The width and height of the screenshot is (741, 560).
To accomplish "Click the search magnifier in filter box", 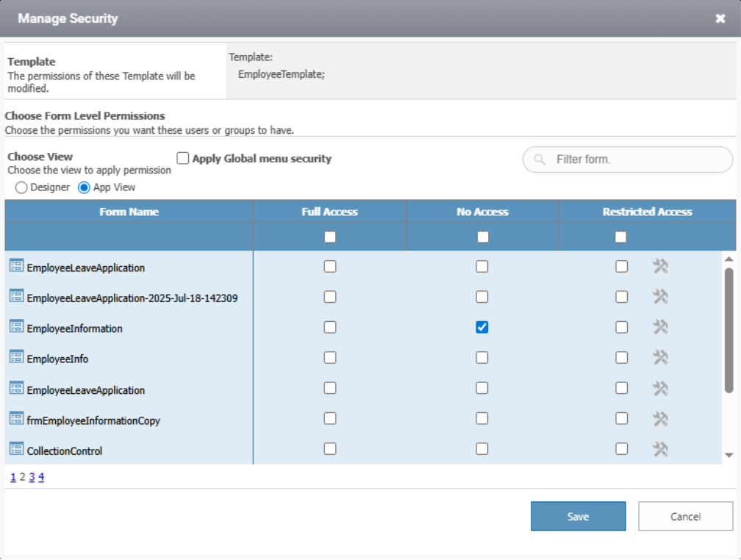I will [x=540, y=159].
